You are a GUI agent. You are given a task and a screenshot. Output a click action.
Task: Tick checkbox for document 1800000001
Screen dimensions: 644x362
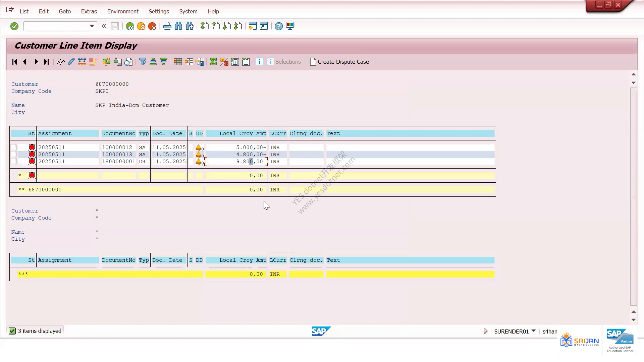point(13,161)
